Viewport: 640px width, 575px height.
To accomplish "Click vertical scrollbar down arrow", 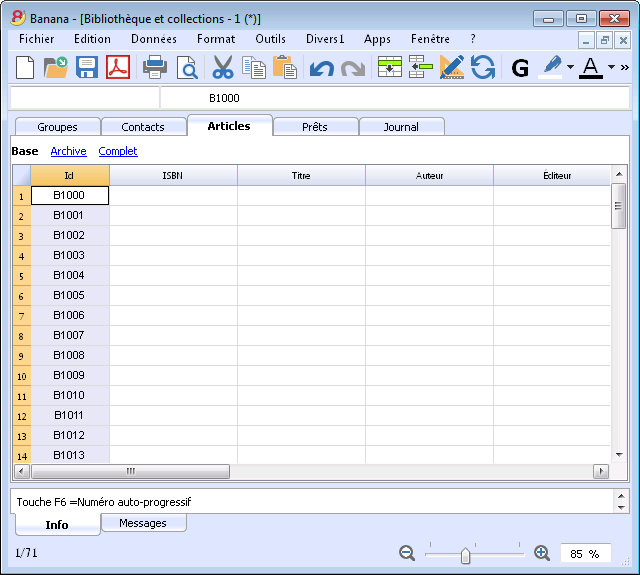I will (x=619, y=455).
